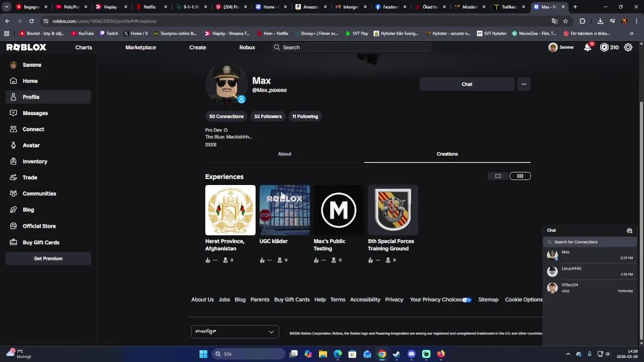Viewport: 644px width, 362px height.
Task: Open the browser extensions puzzle icon
Action: (583, 21)
